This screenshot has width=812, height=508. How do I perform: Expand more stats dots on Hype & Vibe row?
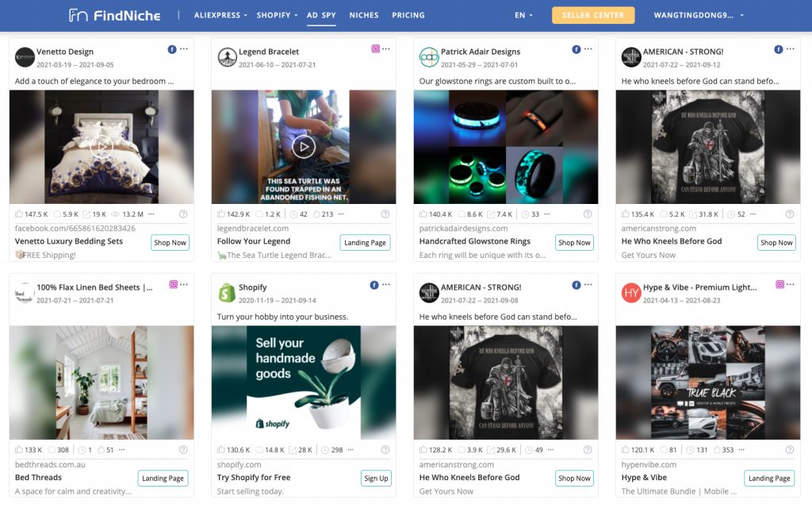[x=741, y=450]
